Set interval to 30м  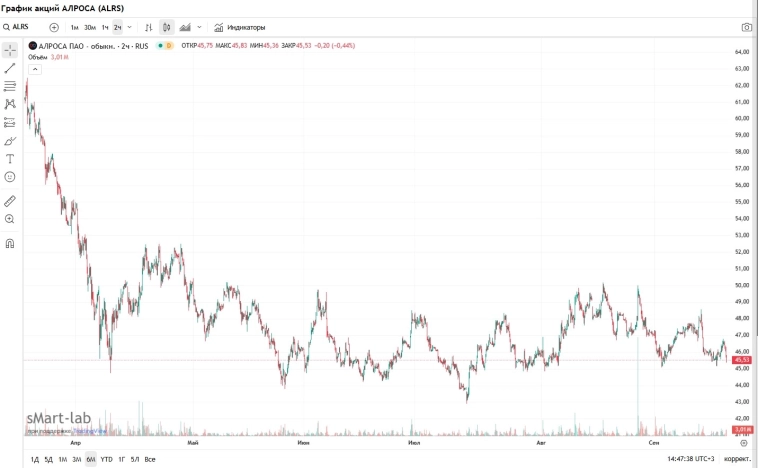(x=90, y=27)
